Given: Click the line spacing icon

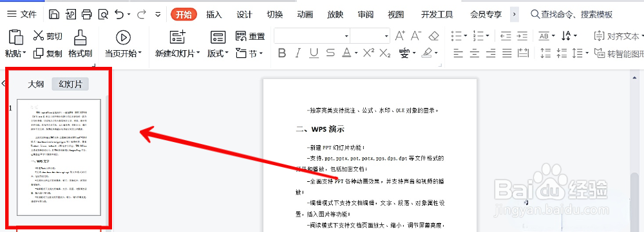Looking at the screenshot, I should [x=578, y=53].
